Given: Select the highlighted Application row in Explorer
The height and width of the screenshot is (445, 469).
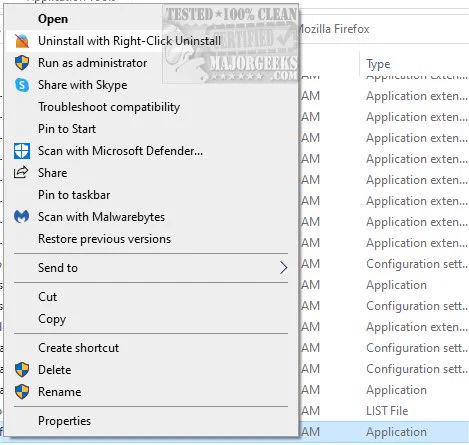Looking at the screenshot, I should pos(383,432).
